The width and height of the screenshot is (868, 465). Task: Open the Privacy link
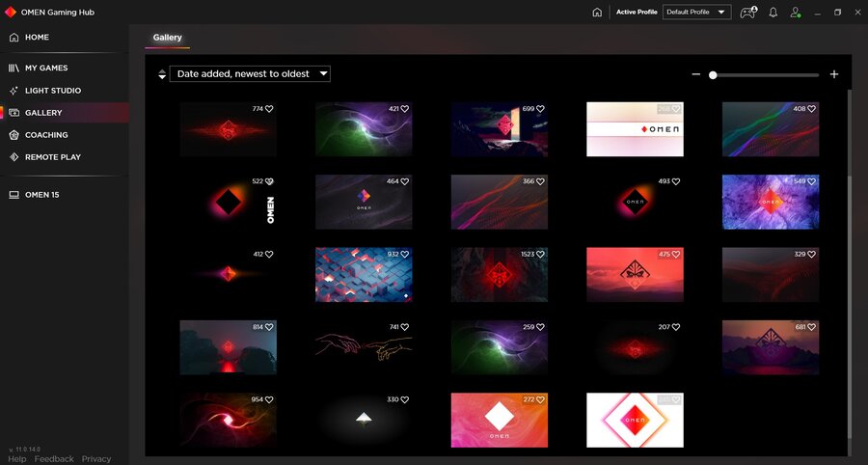(x=96, y=459)
